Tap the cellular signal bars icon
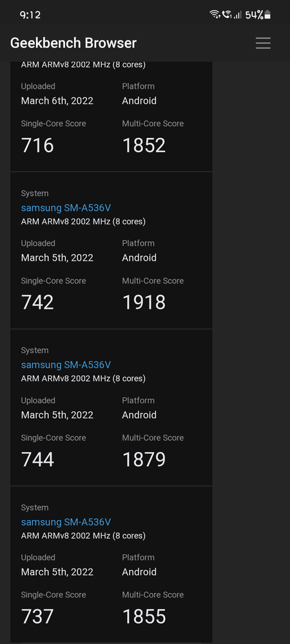Viewport: 290px width, 644px height. [x=237, y=15]
